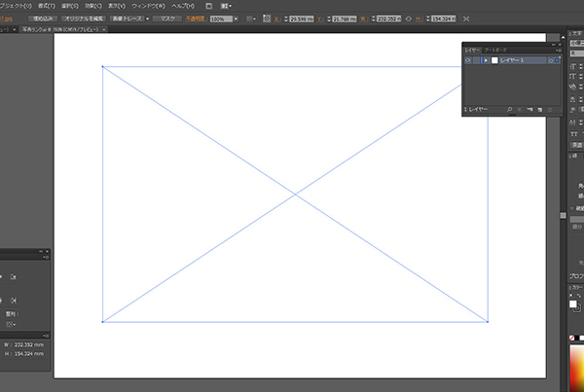Viewport: 584px width, 392px height.
Task: Open the 効果(C) menu
Action: coord(93,6)
